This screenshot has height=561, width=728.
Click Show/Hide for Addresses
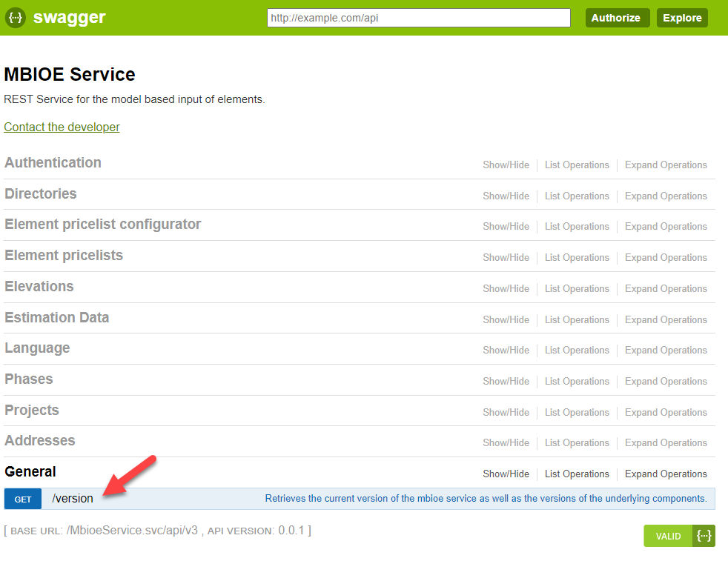click(506, 442)
